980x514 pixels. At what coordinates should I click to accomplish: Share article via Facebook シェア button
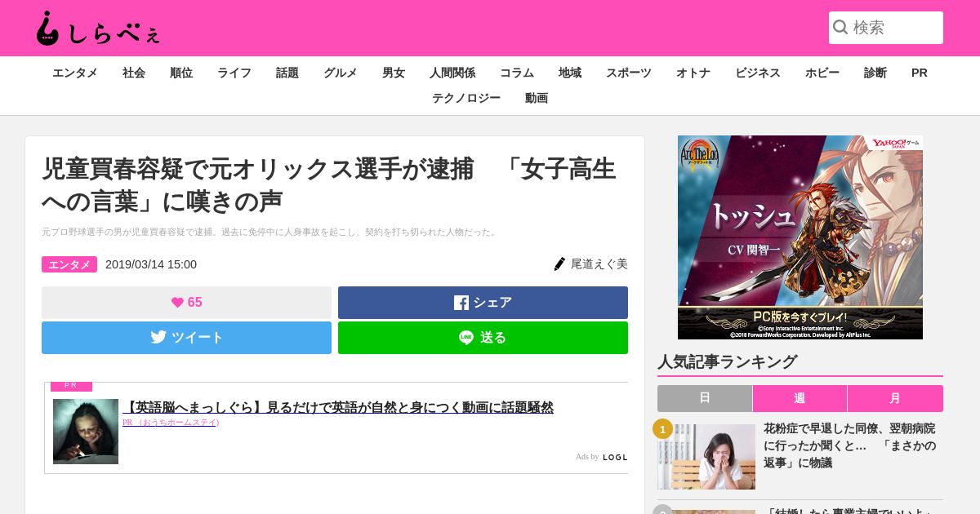tap(483, 303)
